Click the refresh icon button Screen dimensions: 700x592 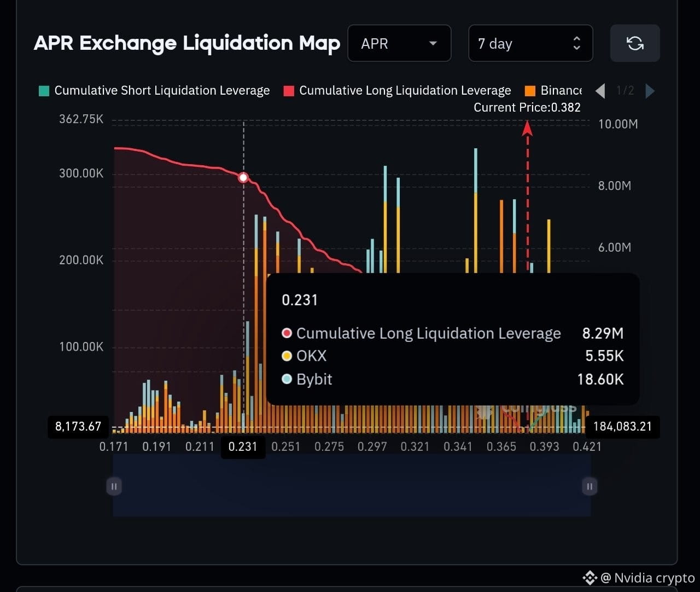tap(635, 43)
